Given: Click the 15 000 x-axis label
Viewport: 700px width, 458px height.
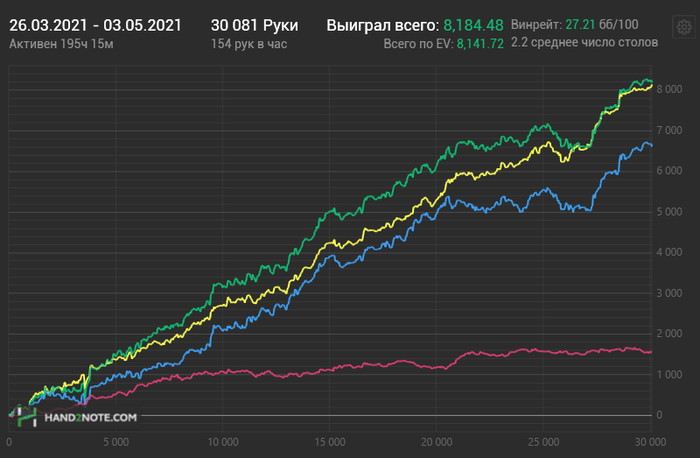Looking at the screenshot, I should [x=330, y=442].
